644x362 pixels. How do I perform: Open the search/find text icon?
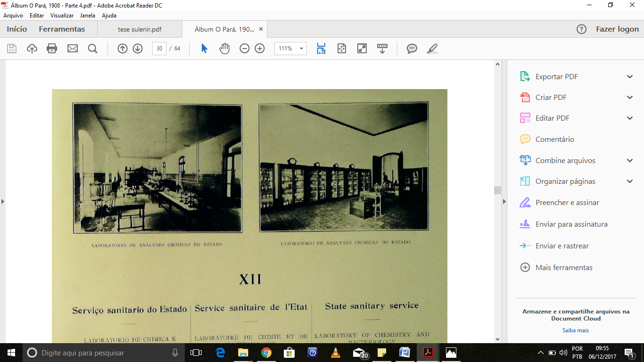point(92,49)
